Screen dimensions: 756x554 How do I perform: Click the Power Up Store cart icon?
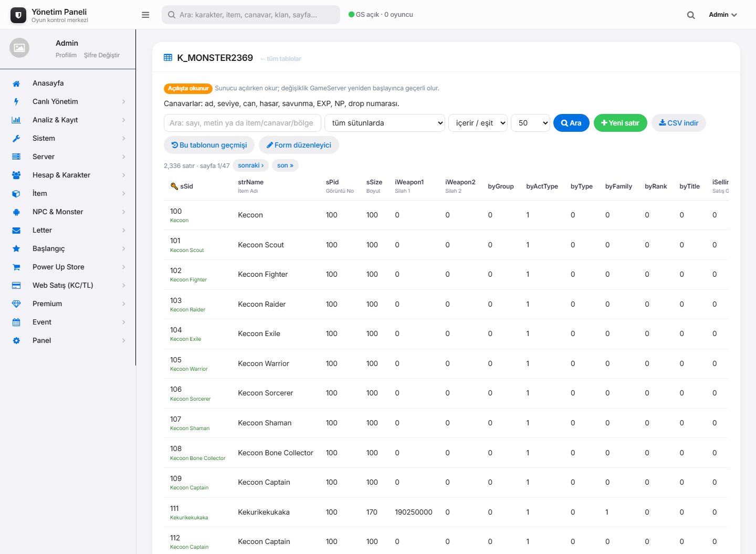16,267
